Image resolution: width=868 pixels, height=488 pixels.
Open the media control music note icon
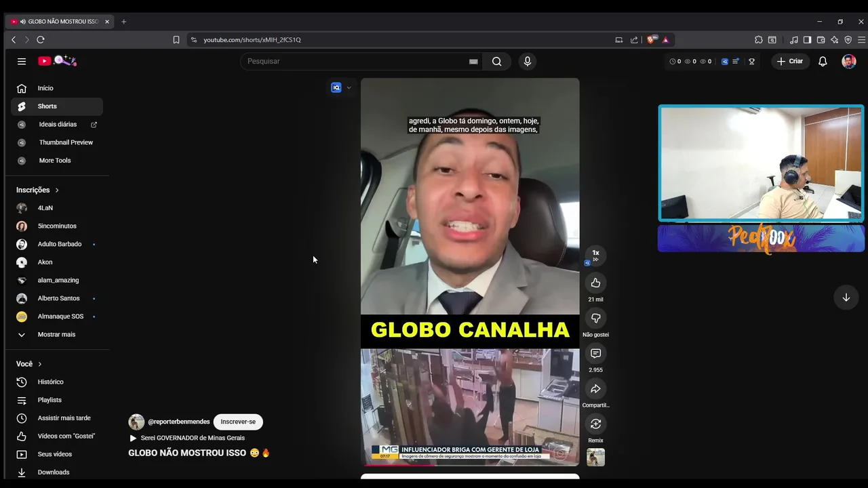[794, 40]
